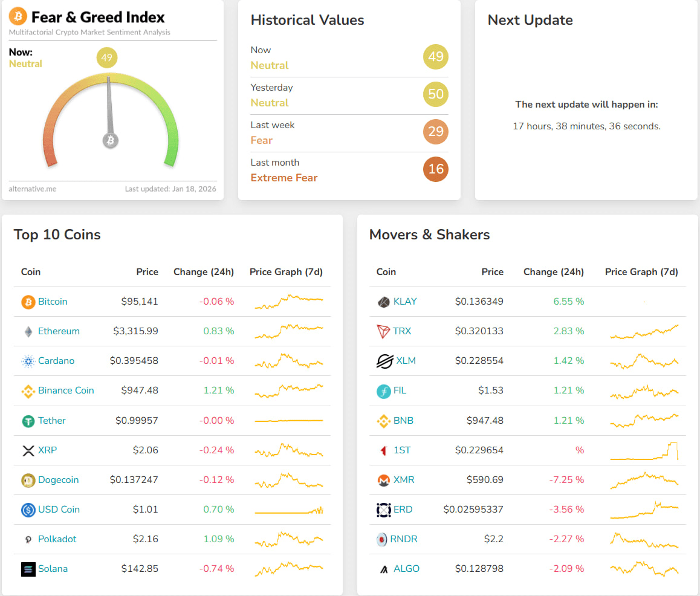Click the KLAY coin icon
The image size is (700, 596).
tap(383, 302)
